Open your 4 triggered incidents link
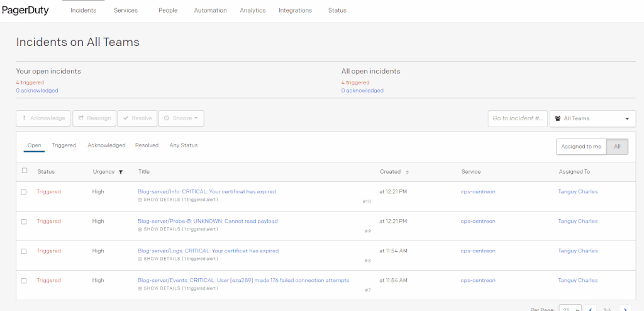Viewport: 644px width, 311px height. [x=30, y=82]
